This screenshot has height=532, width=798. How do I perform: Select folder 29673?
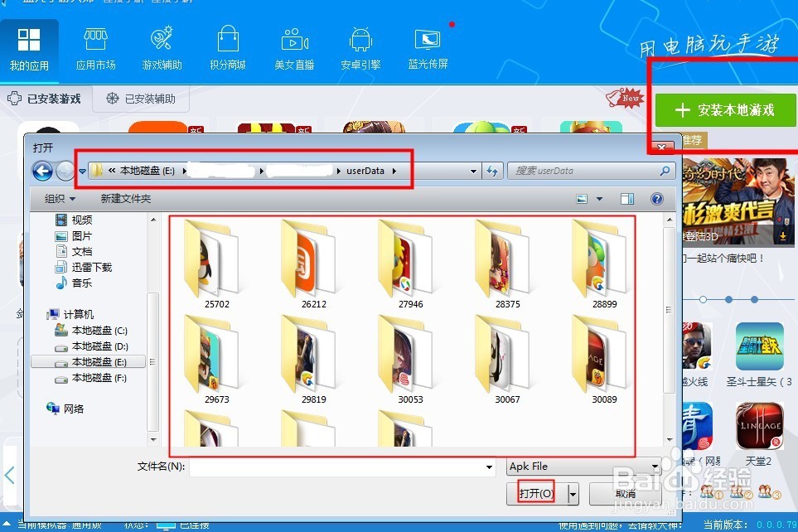coord(216,360)
